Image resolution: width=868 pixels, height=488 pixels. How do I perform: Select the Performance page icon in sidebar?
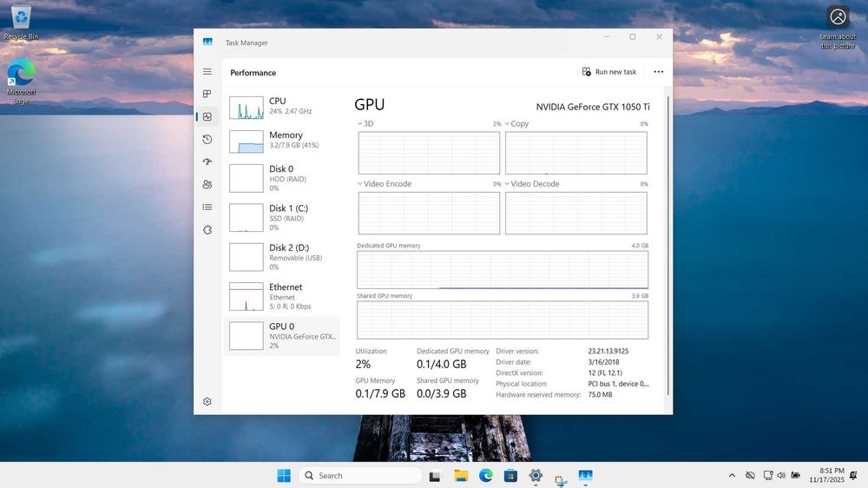click(x=207, y=117)
